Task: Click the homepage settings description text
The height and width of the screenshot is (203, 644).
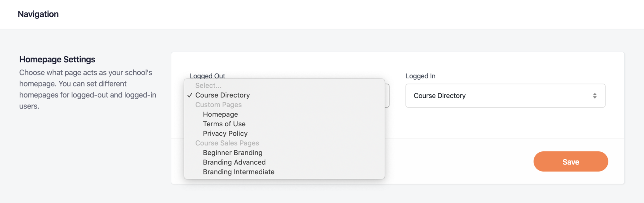Action: tap(87, 89)
